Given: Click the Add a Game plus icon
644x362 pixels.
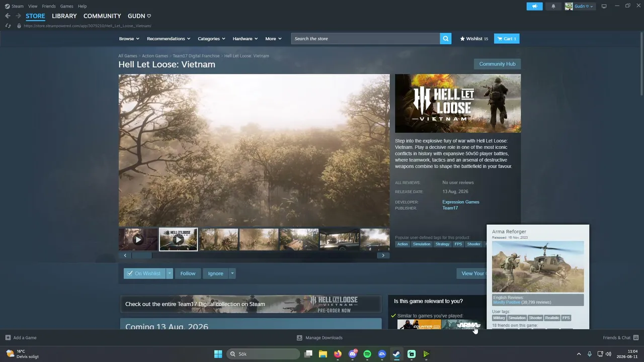Looking at the screenshot, I should (x=8, y=338).
